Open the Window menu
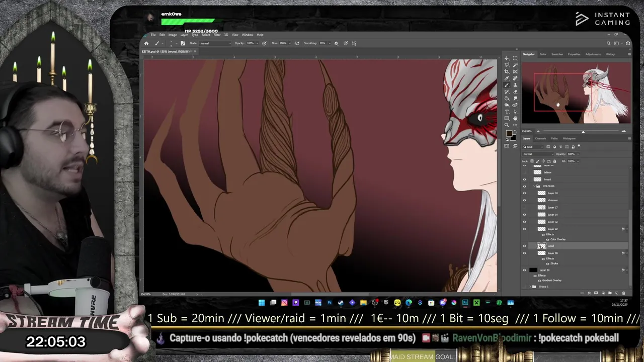The height and width of the screenshot is (362, 644). [x=248, y=35]
